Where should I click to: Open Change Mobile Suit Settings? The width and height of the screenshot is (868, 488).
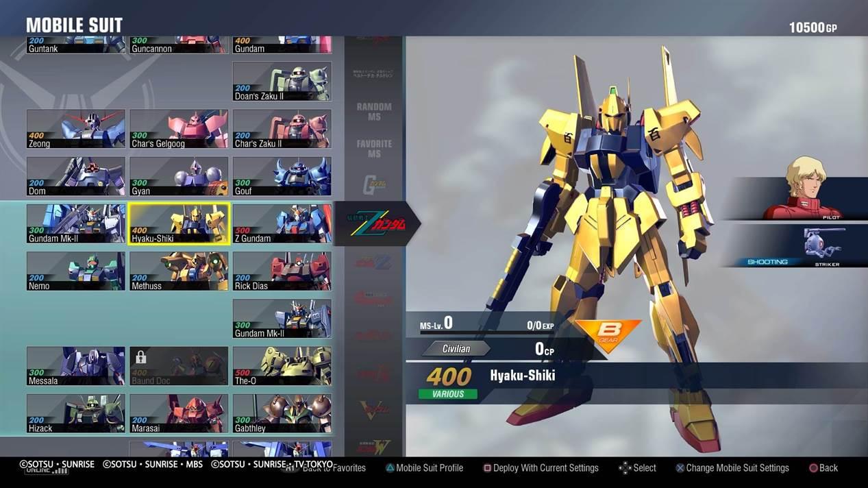(737, 468)
